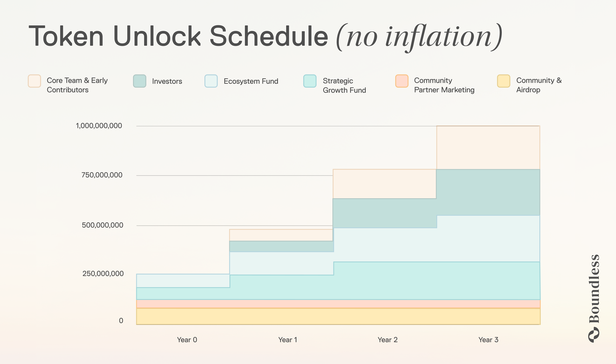
Task: Click the Year 0 axis label
Action: pyautogui.click(x=187, y=340)
